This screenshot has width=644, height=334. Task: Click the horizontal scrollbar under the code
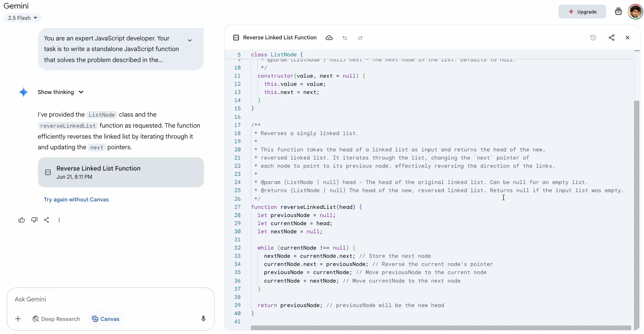point(441,328)
